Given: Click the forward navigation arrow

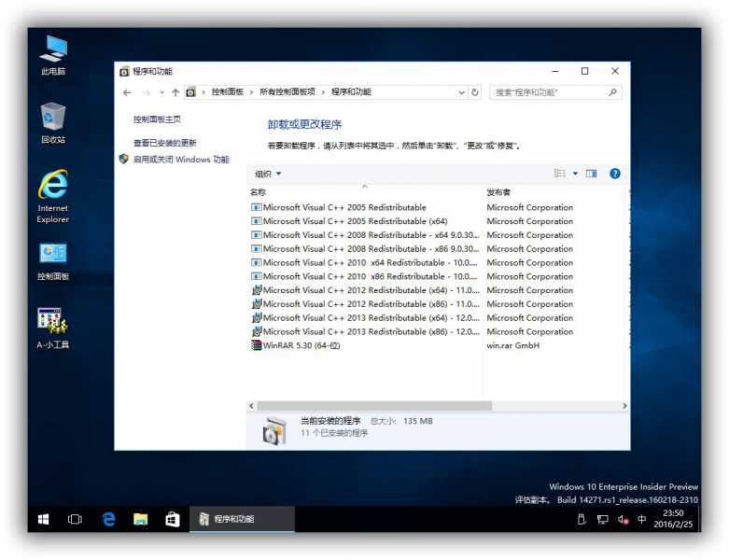Looking at the screenshot, I should pyautogui.click(x=146, y=92).
